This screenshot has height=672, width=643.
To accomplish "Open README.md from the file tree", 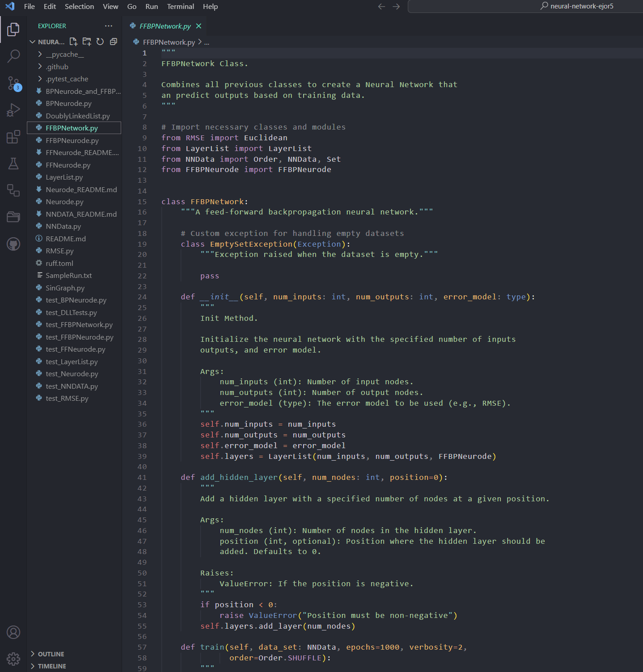I will [x=74, y=239].
